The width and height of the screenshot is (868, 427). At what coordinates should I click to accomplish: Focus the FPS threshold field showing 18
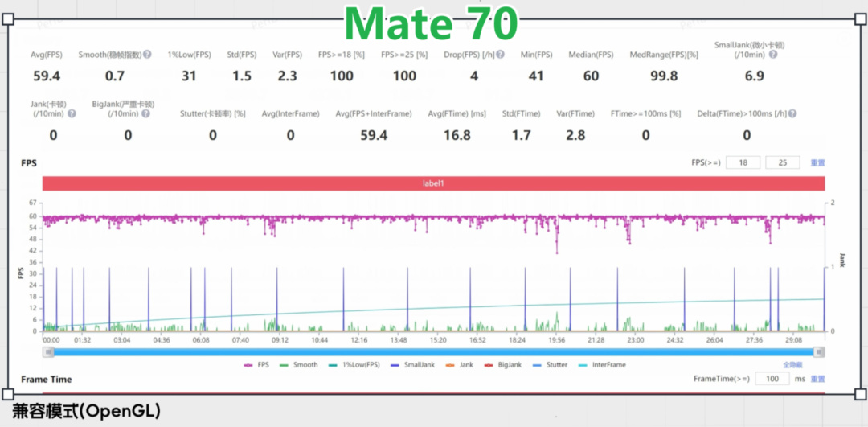pyautogui.click(x=743, y=162)
